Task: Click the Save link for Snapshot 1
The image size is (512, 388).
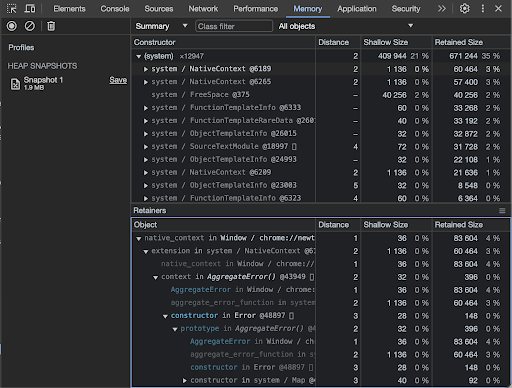Action: pyautogui.click(x=118, y=80)
